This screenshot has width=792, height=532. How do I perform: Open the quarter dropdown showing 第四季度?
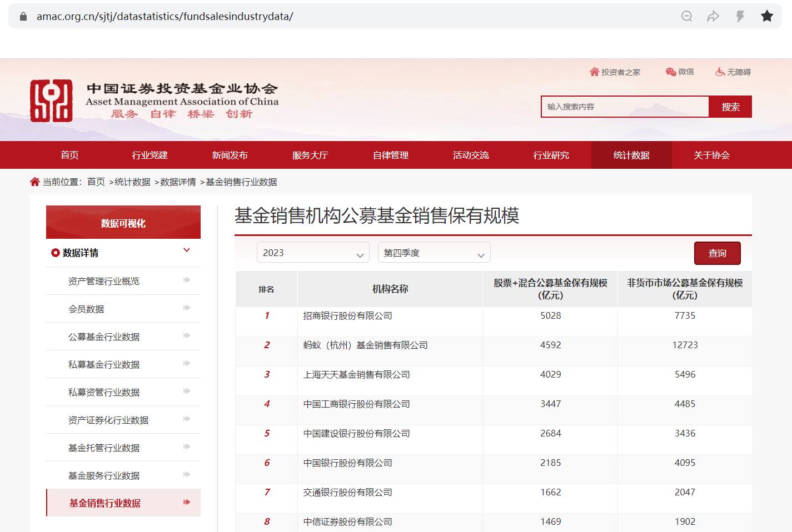click(434, 253)
